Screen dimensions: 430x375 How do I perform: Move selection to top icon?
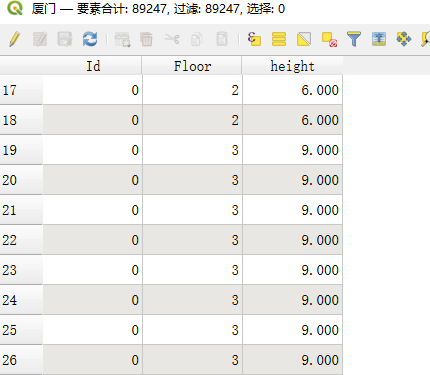point(379,39)
